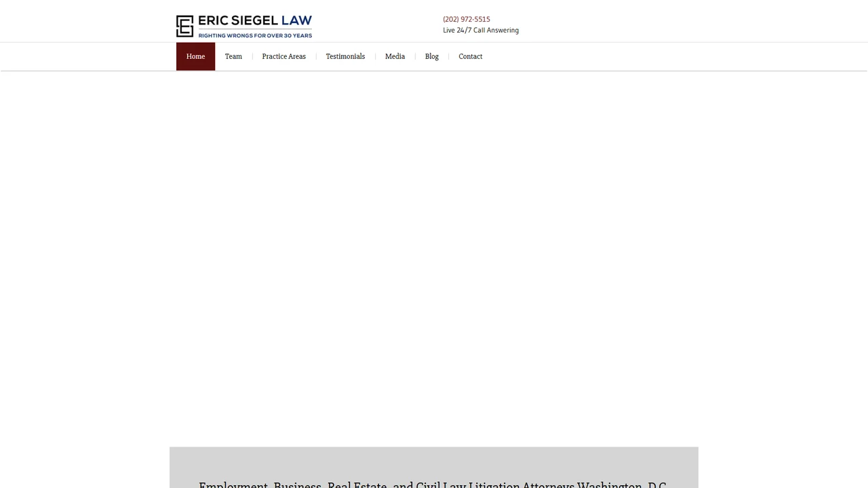Visit the Blog page
Viewport: 868px width, 488px height.
click(x=432, y=56)
